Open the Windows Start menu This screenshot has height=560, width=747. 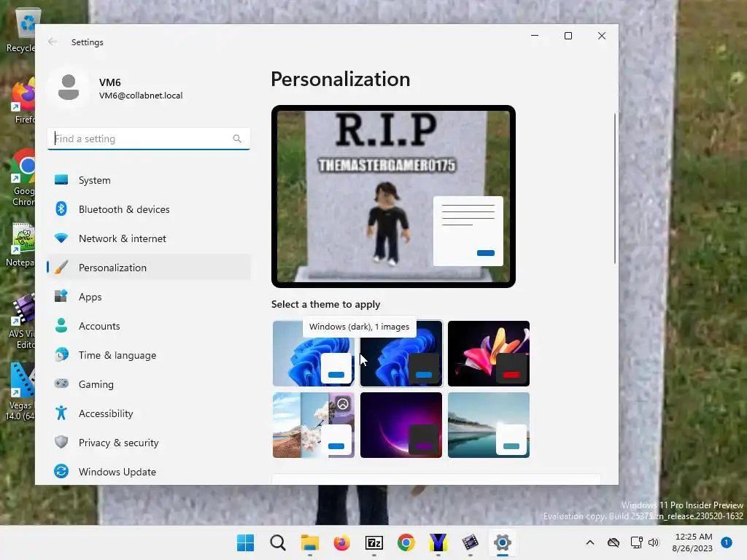pyautogui.click(x=245, y=542)
